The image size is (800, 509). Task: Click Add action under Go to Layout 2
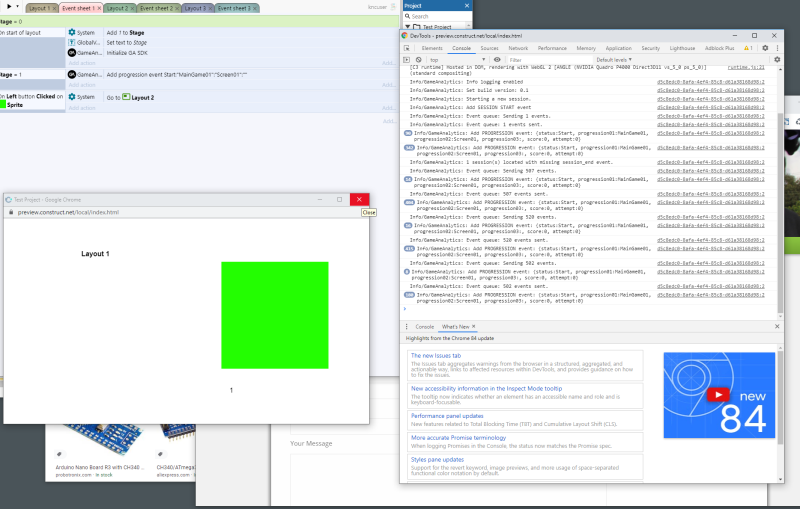point(82,108)
